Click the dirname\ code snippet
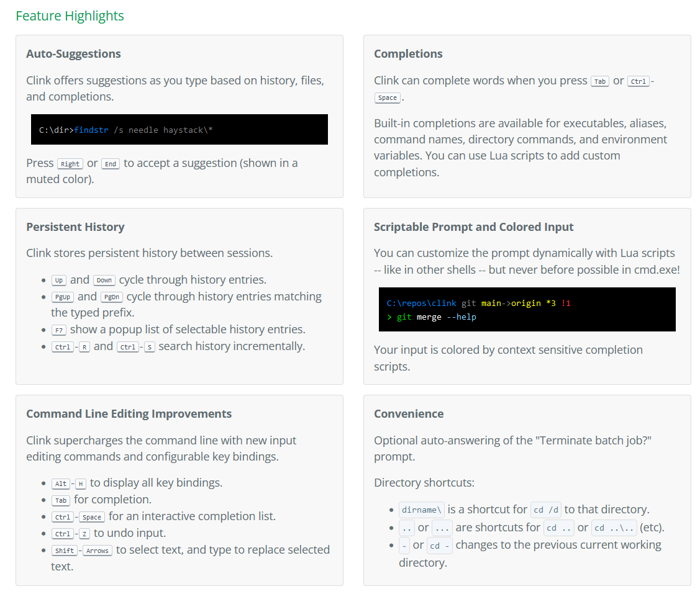This screenshot has width=700, height=594. (422, 510)
